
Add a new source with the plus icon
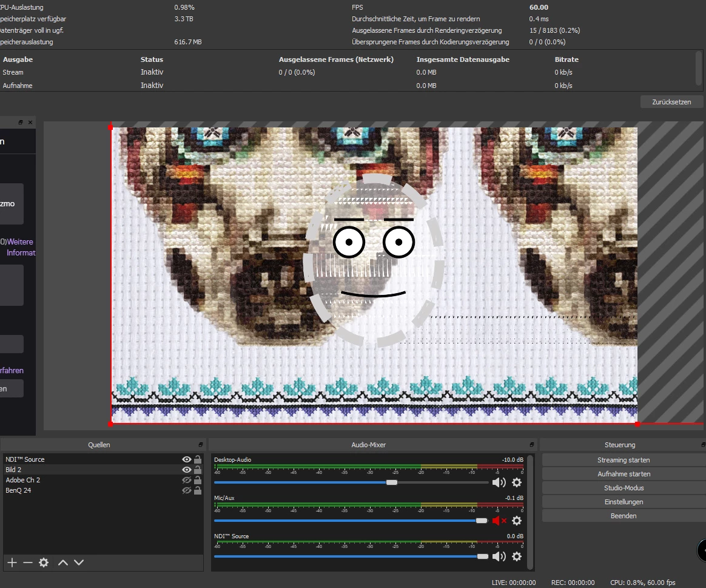pos(12,563)
